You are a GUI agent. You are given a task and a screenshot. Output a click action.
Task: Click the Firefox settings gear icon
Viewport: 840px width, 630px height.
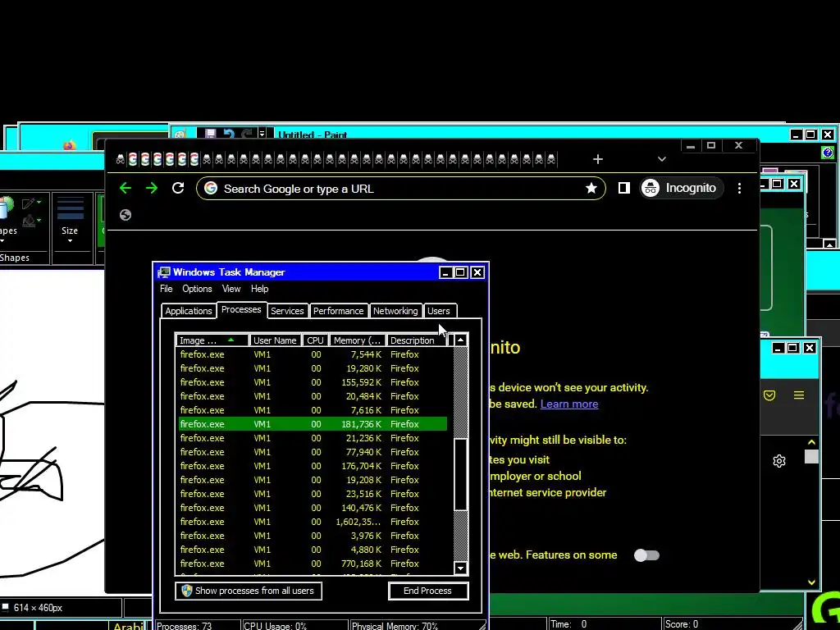(779, 461)
